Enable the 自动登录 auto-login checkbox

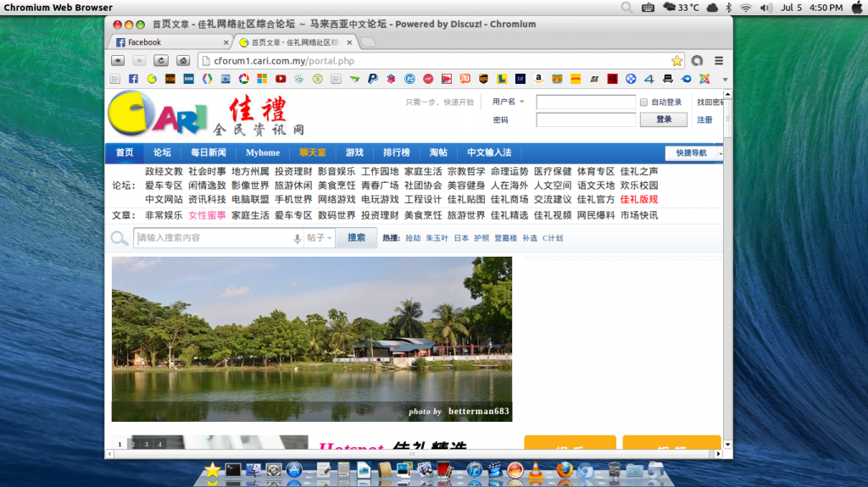pyautogui.click(x=644, y=102)
